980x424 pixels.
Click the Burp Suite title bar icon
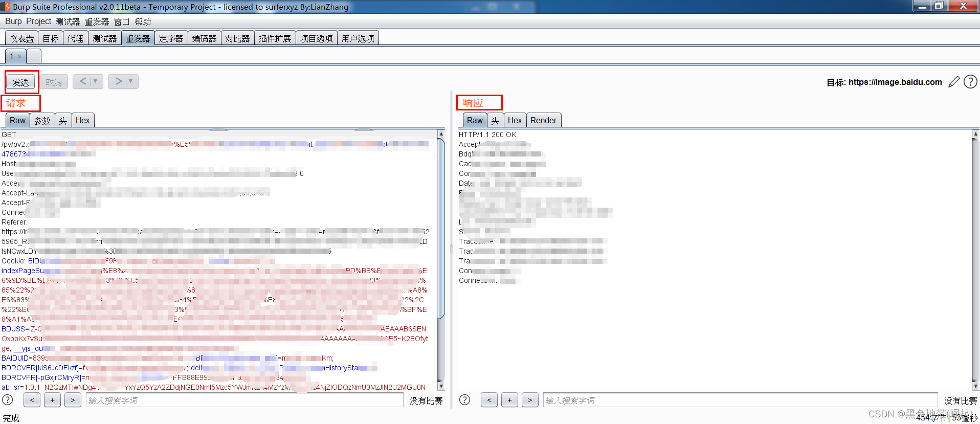[x=7, y=7]
